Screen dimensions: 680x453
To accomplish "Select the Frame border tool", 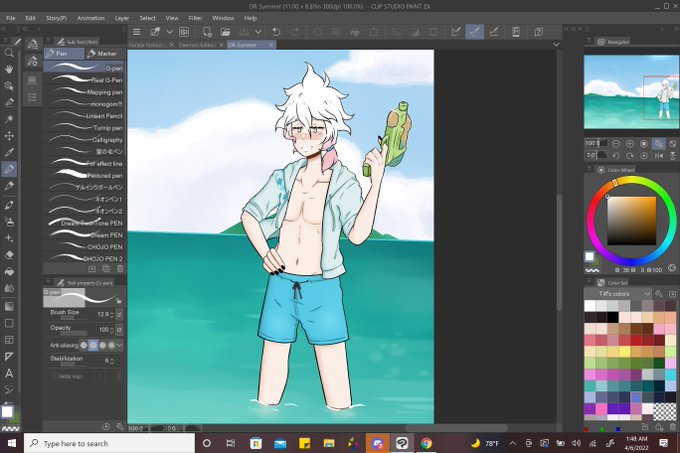I will (x=9, y=340).
